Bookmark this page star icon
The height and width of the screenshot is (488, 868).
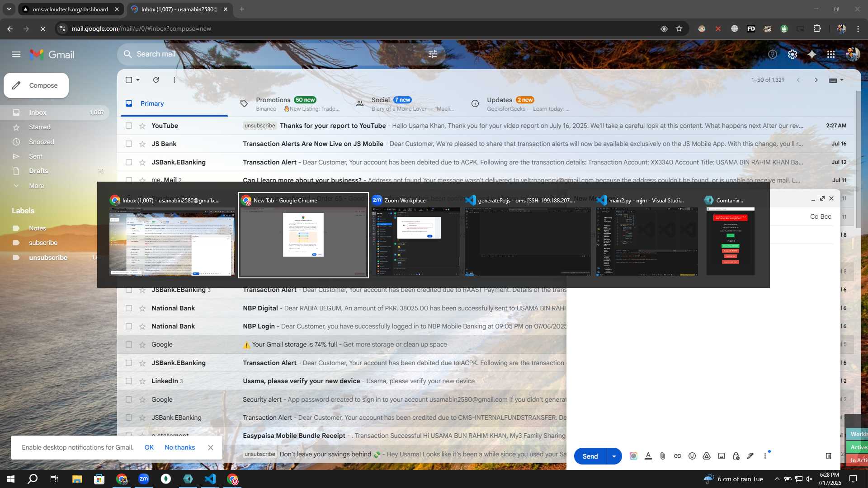pyautogui.click(x=679, y=28)
